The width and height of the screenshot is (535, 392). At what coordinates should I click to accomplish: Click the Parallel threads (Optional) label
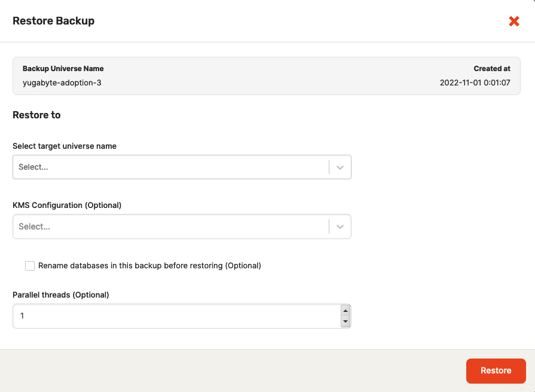pos(61,295)
